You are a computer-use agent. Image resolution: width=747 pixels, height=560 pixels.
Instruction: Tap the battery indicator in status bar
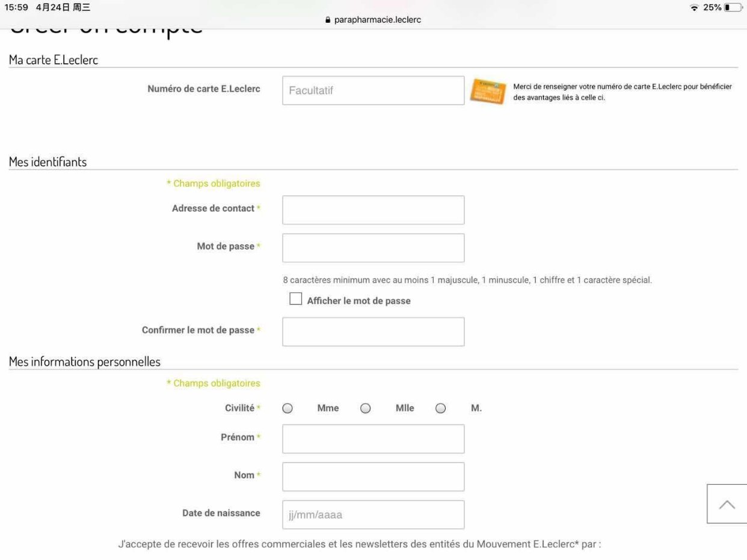733,8
